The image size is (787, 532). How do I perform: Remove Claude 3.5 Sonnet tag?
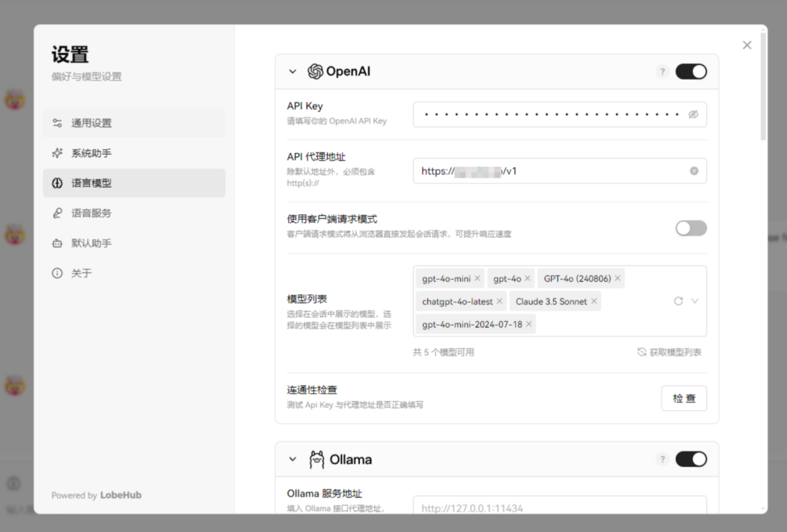point(594,301)
